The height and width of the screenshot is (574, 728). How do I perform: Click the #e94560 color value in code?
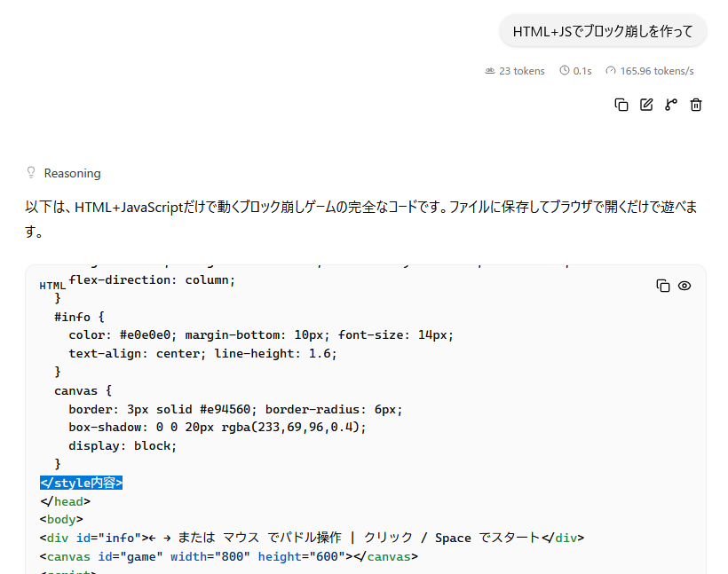225,409
